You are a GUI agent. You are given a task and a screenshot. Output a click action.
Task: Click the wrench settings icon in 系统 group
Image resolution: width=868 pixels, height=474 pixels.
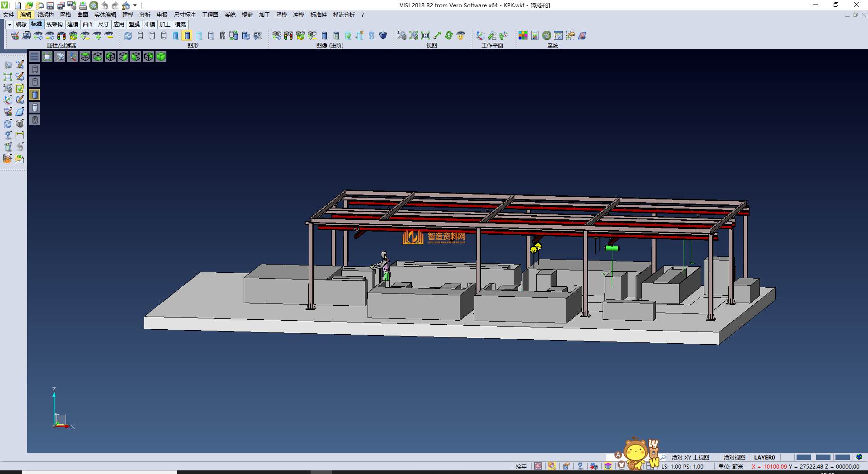point(547,35)
